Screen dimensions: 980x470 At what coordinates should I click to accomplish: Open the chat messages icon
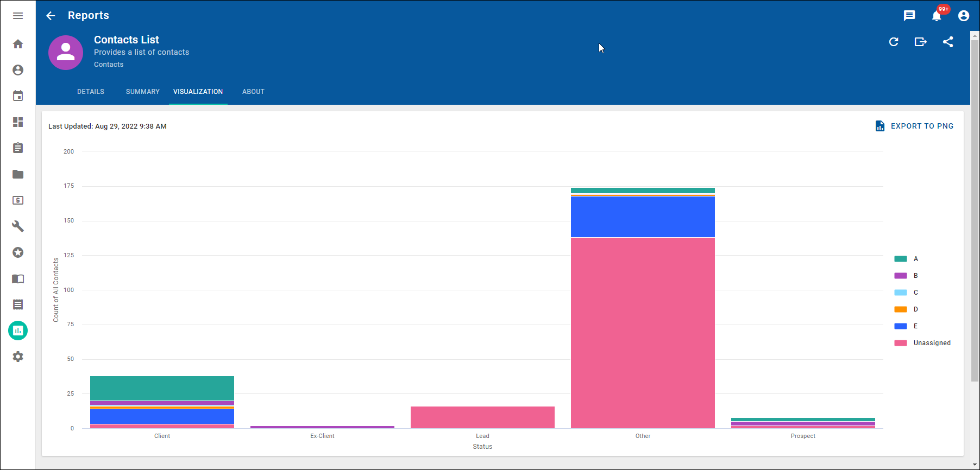pos(909,16)
